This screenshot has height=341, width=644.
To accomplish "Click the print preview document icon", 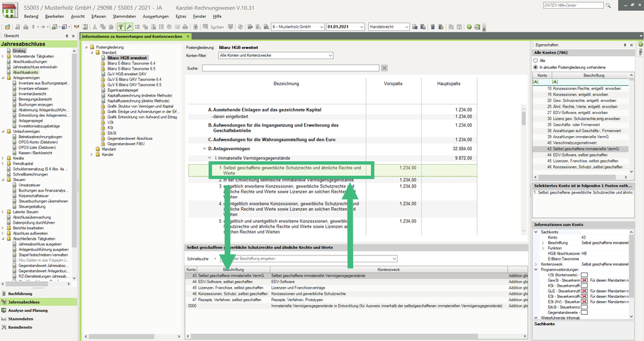I will (17, 26).
